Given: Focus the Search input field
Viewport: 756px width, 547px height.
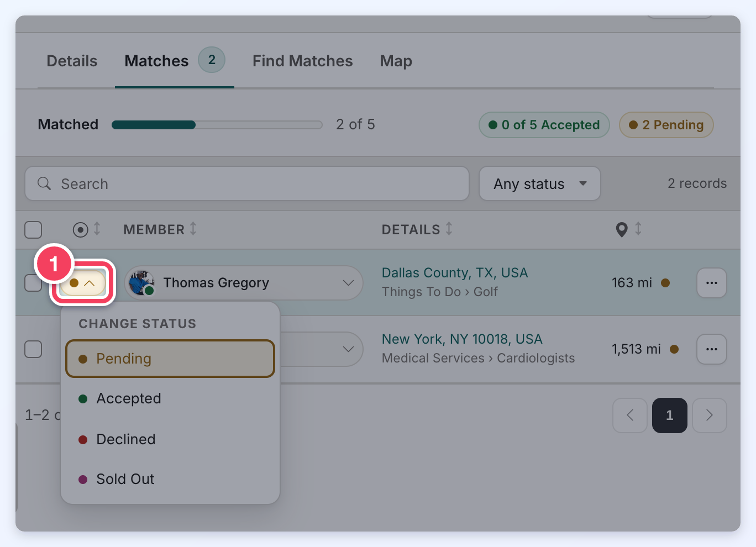Looking at the screenshot, I should click(247, 183).
